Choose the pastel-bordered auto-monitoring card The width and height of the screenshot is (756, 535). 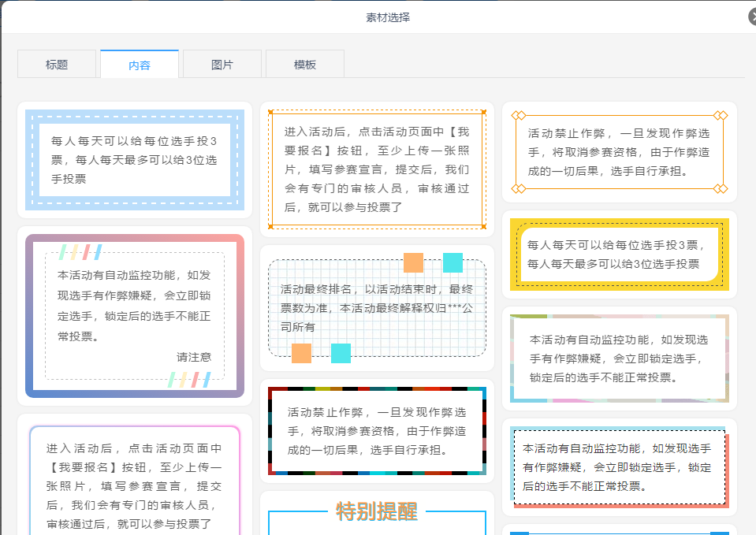(620, 359)
